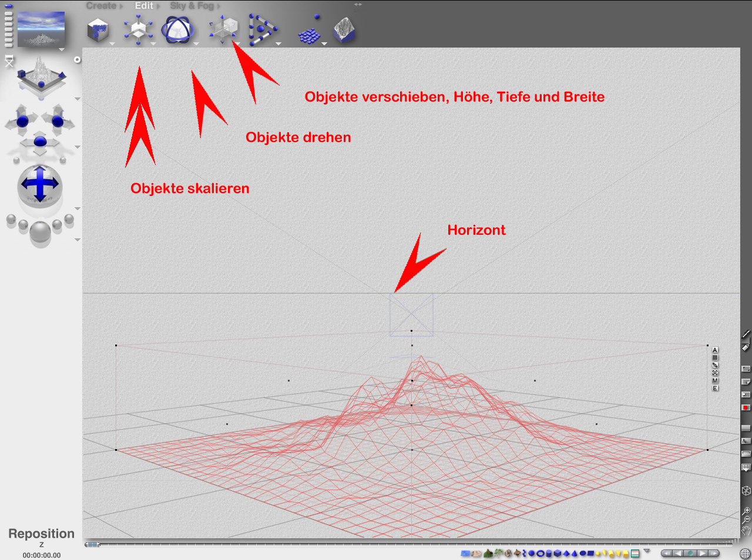Toggle the red-dot render mode button
Image resolution: width=752 pixels, height=560 pixels.
click(x=746, y=407)
